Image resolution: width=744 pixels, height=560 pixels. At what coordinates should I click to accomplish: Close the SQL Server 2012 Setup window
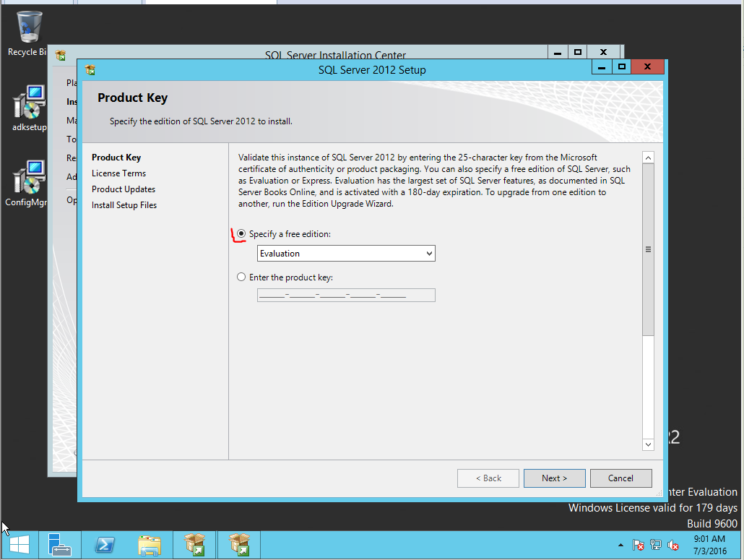[x=647, y=67]
